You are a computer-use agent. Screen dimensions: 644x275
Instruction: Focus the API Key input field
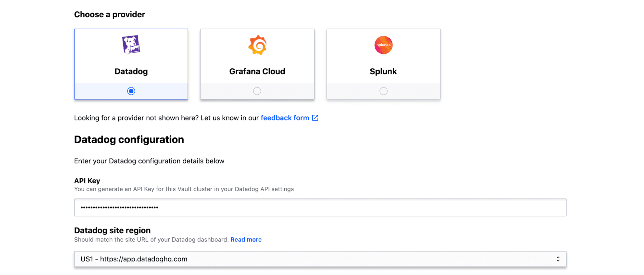(x=320, y=208)
